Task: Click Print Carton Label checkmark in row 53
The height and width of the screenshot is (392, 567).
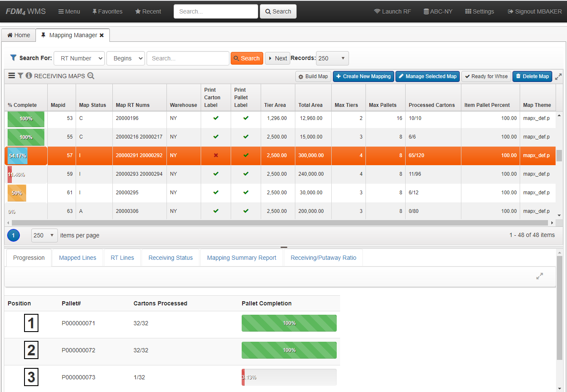Action: pos(216,118)
